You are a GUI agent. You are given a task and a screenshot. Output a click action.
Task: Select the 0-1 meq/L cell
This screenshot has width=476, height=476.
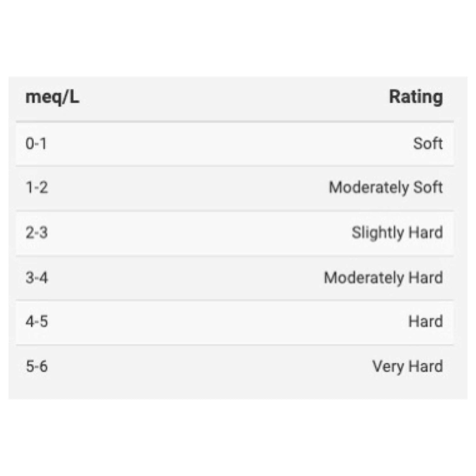[36, 144]
